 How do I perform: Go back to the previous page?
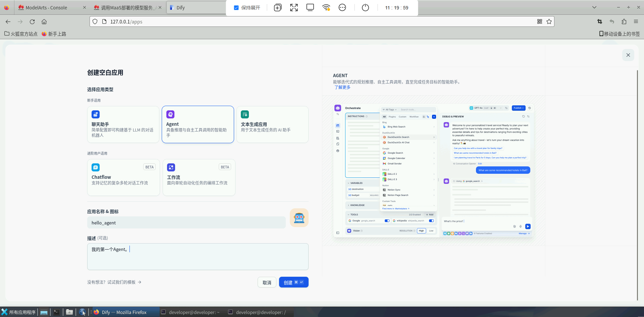point(8,21)
